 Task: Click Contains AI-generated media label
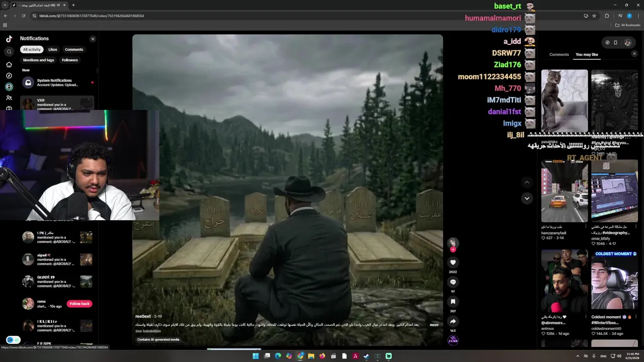coord(158,339)
